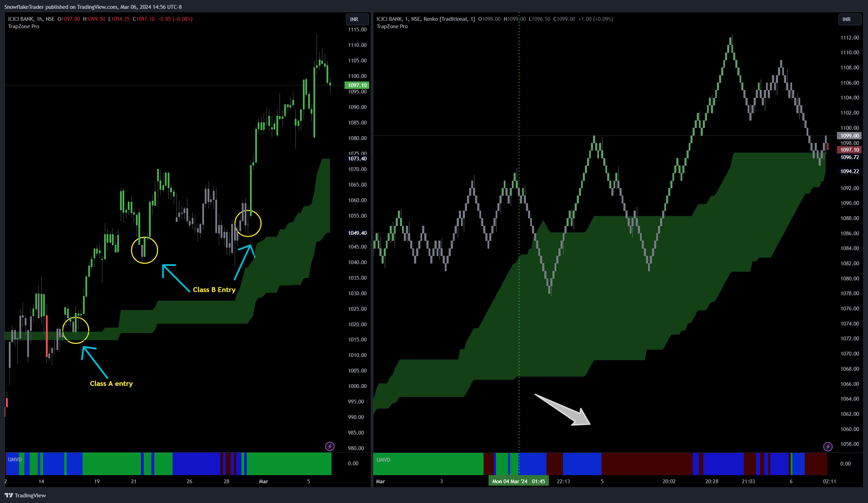
Task: Click the UMVD indicator label in the right pane
Action: (x=383, y=460)
